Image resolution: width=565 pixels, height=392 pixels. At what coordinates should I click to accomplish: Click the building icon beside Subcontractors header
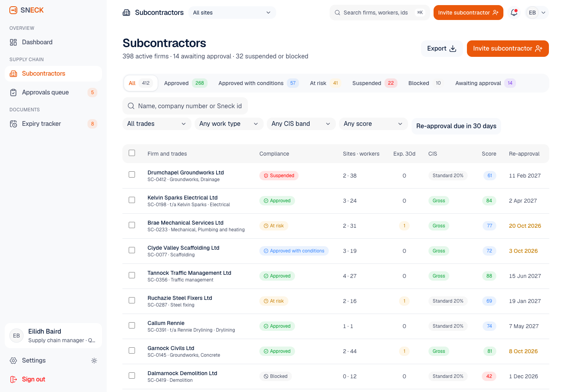pos(126,13)
